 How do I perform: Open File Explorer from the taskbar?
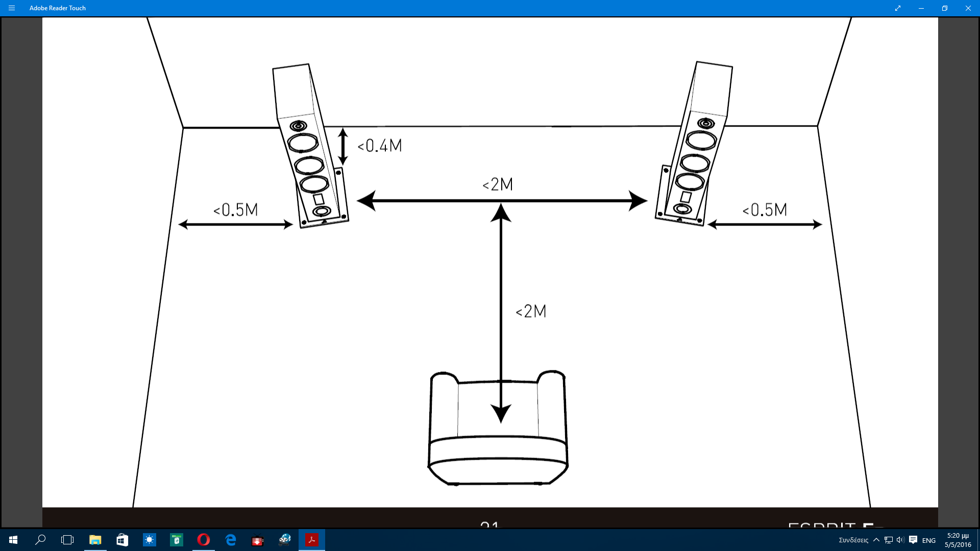[95, 540]
